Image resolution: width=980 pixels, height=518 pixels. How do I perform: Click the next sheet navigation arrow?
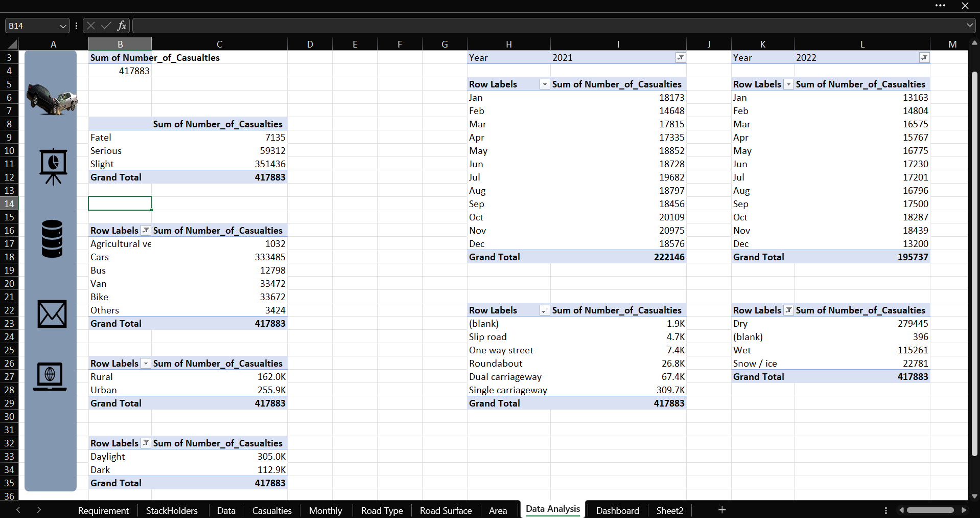pos(39,510)
